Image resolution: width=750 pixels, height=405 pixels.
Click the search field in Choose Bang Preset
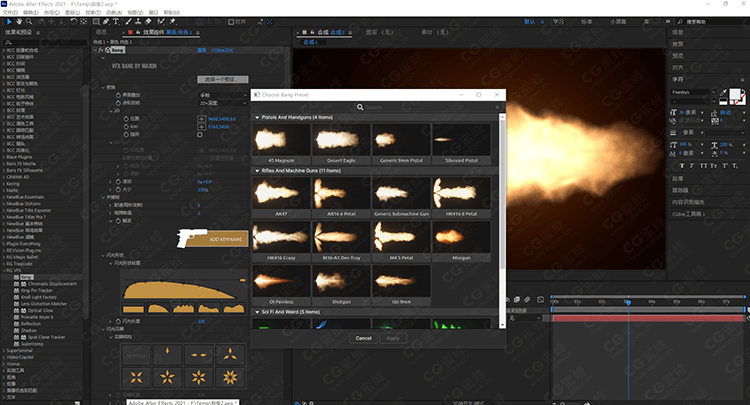point(428,107)
